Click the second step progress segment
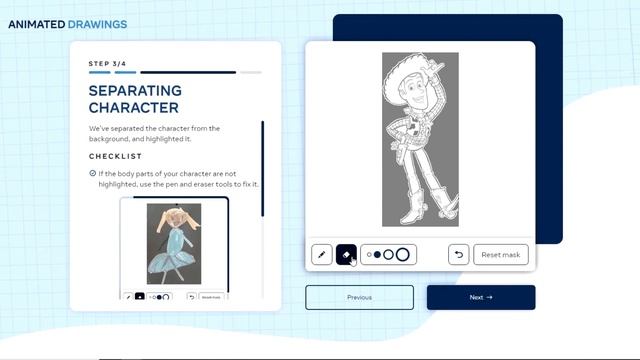Viewport: 640px width, 360px height. (125, 72)
